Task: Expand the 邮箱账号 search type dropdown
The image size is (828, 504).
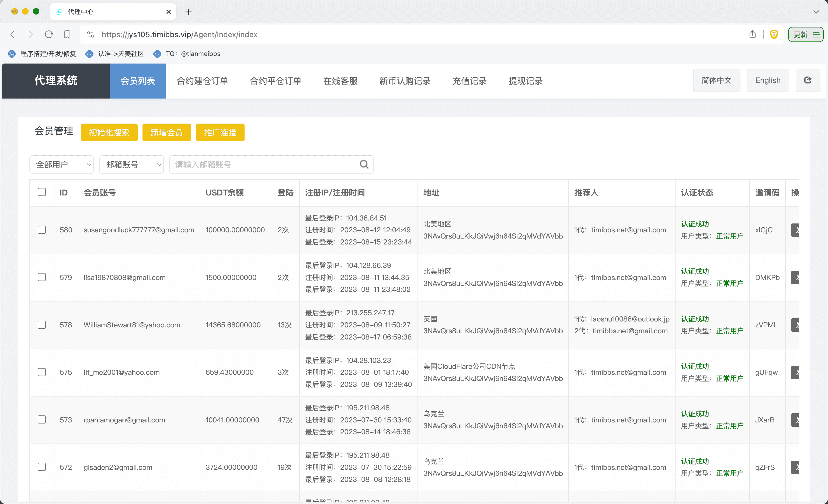Action: [x=131, y=164]
